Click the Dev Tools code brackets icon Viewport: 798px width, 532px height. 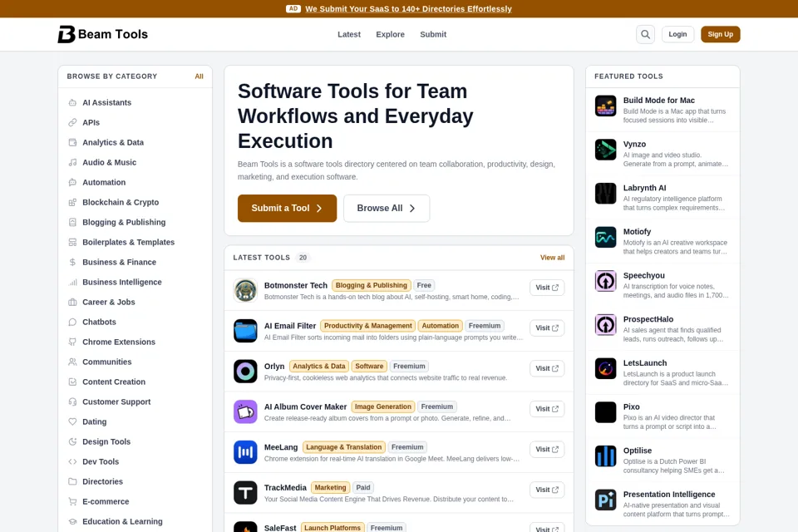pos(72,461)
